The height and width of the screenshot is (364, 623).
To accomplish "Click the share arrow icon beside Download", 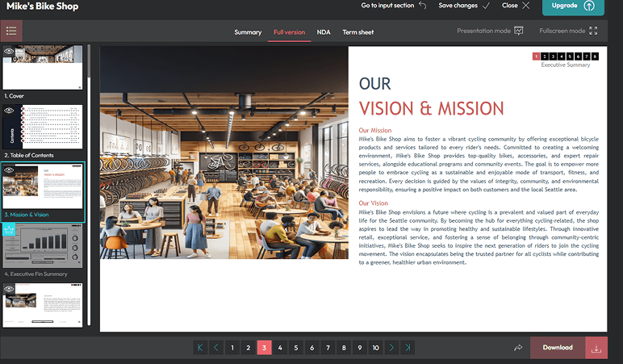I will tap(517, 348).
